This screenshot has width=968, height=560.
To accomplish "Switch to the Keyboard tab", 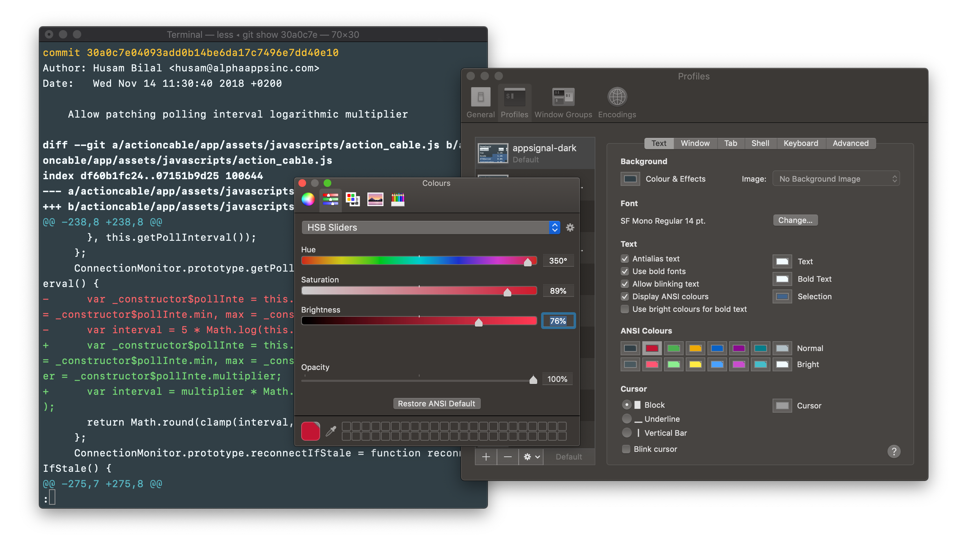I will [801, 143].
